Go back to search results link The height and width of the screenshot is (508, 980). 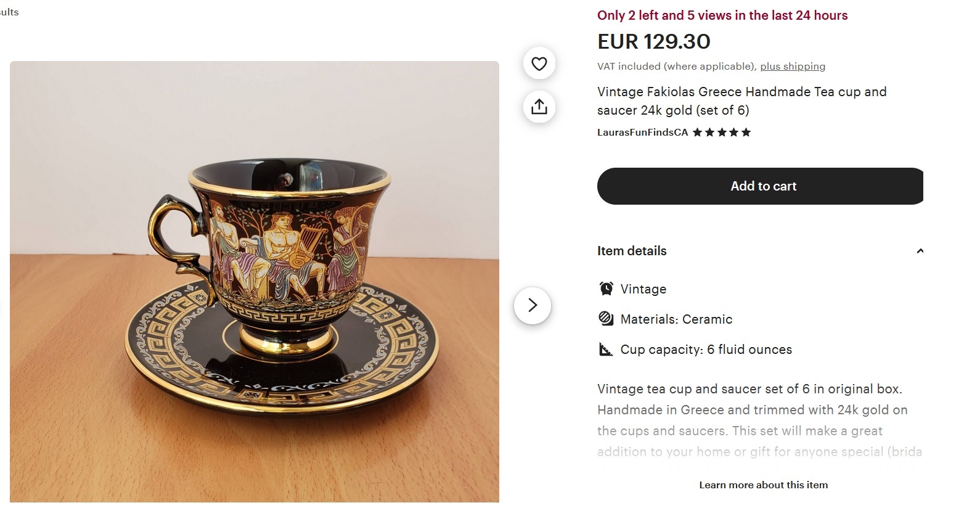point(9,12)
